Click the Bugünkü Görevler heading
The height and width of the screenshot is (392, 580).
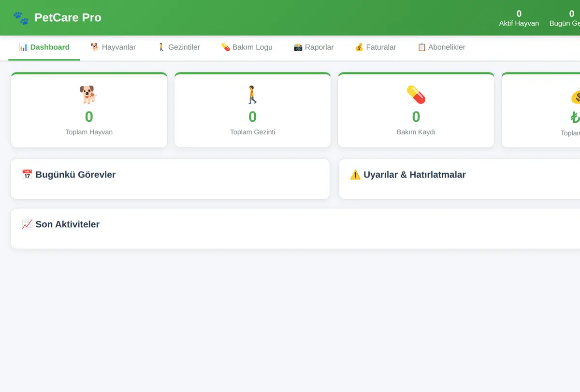pyautogui.click(x=75, y=174)
